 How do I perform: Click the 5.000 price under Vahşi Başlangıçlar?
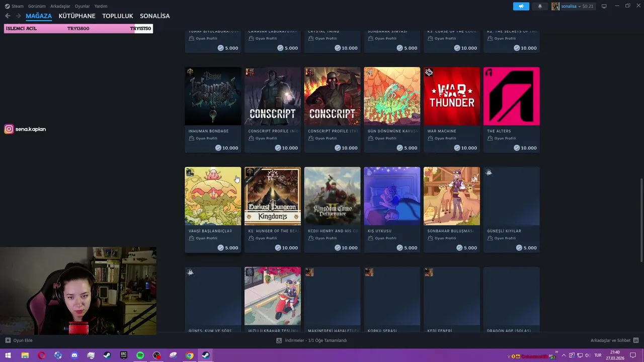(228, 248)
